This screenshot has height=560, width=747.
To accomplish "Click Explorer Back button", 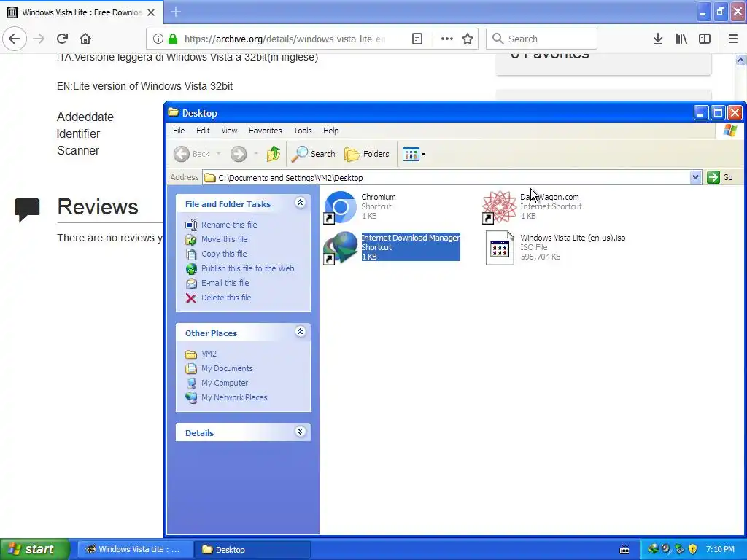I will [192, 154].
